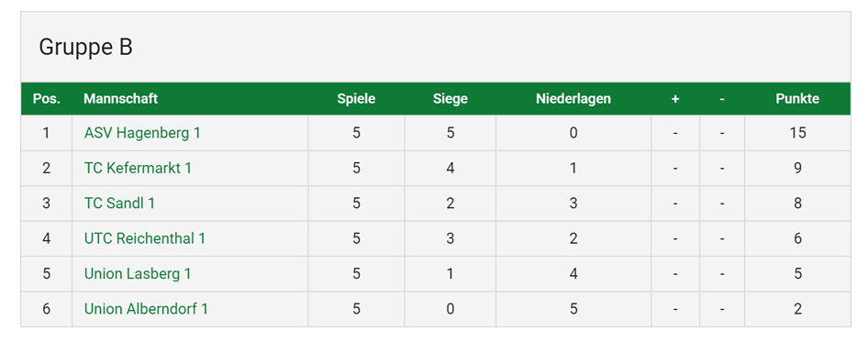The width and height of the screenshot is (868, 353).
Task: Open the Union Lasberg 1 team link
Action: (x=138, y=274)
